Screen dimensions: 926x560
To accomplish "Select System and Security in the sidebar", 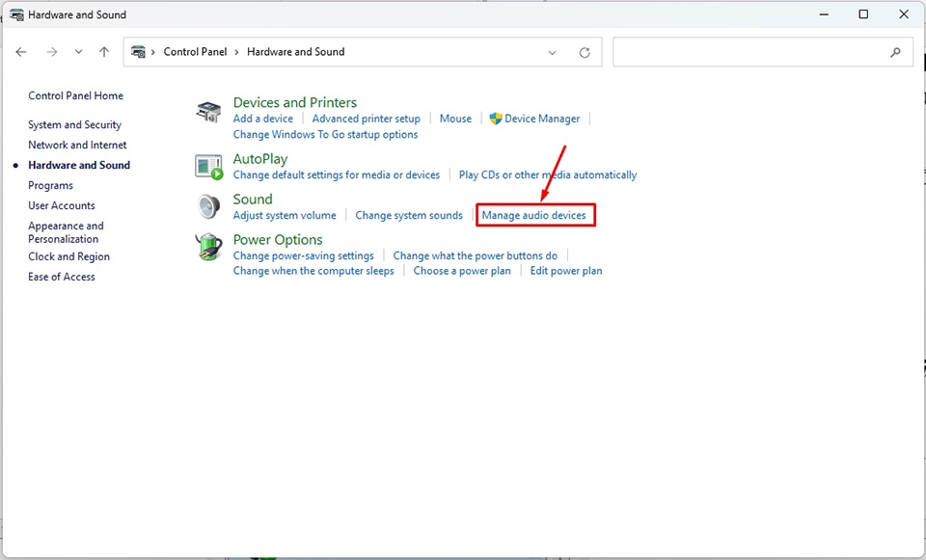I will (74, 124).
